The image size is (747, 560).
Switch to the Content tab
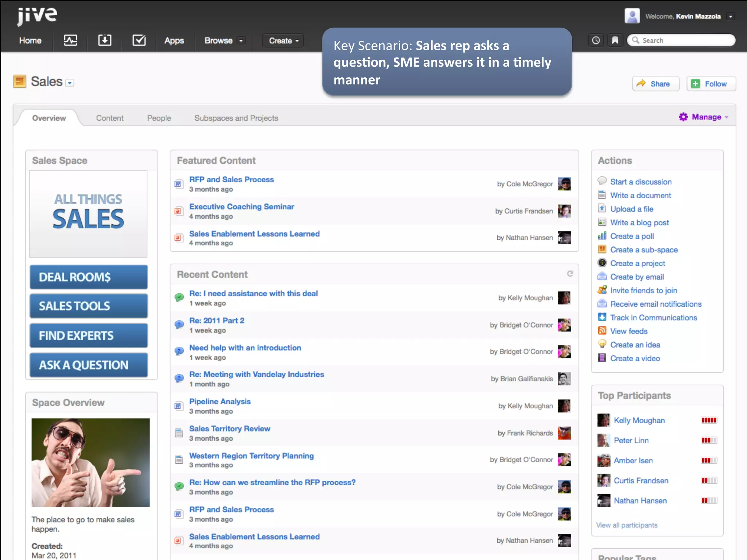click(x=110, y=118)
